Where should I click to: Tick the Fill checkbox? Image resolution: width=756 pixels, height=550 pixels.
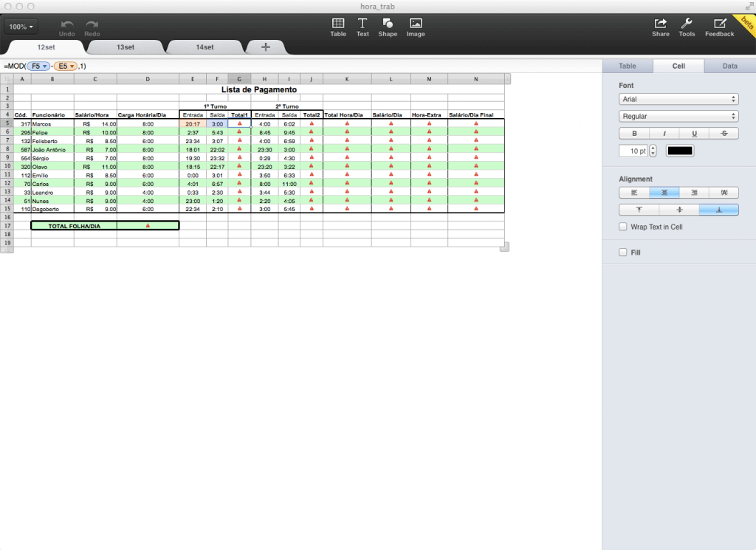[x=623, y=252]
